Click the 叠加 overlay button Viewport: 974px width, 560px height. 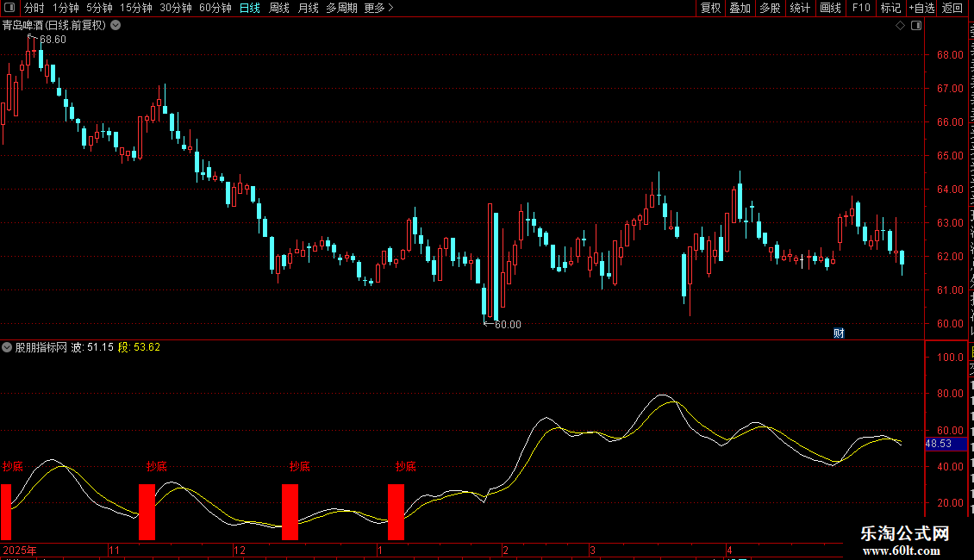coord(740,8)
